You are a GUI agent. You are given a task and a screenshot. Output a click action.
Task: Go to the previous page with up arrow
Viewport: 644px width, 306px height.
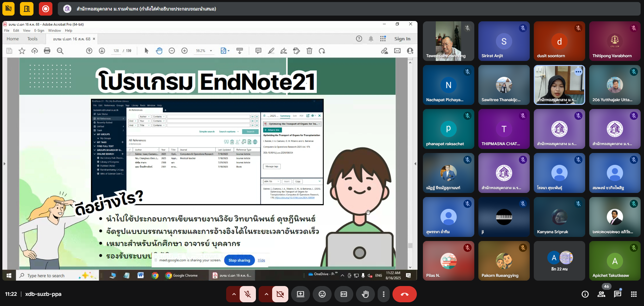pos(89,51)
